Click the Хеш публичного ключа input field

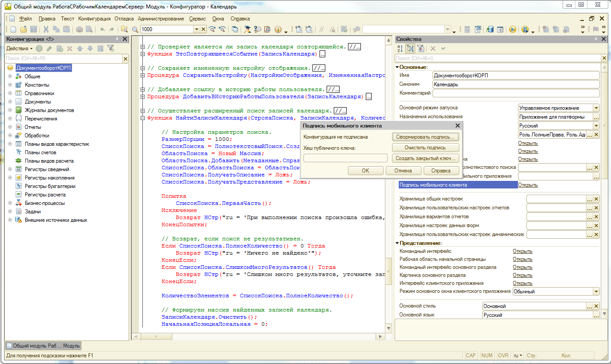(x=345, y=158)
